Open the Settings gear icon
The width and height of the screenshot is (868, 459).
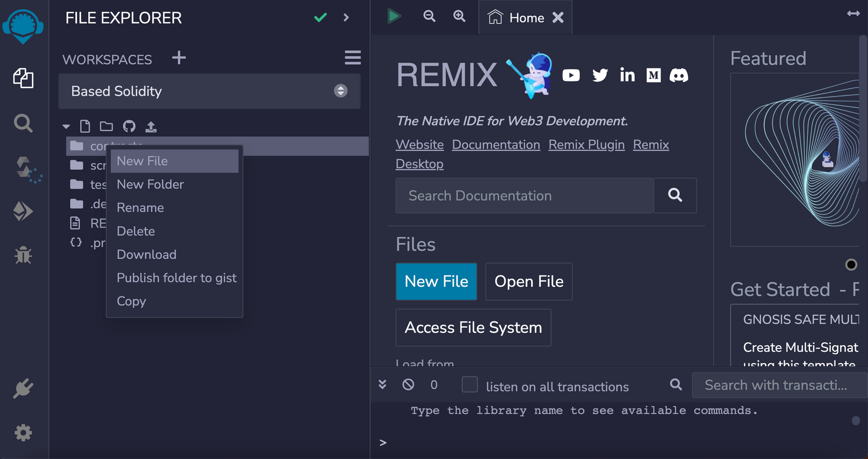(23, 433)
